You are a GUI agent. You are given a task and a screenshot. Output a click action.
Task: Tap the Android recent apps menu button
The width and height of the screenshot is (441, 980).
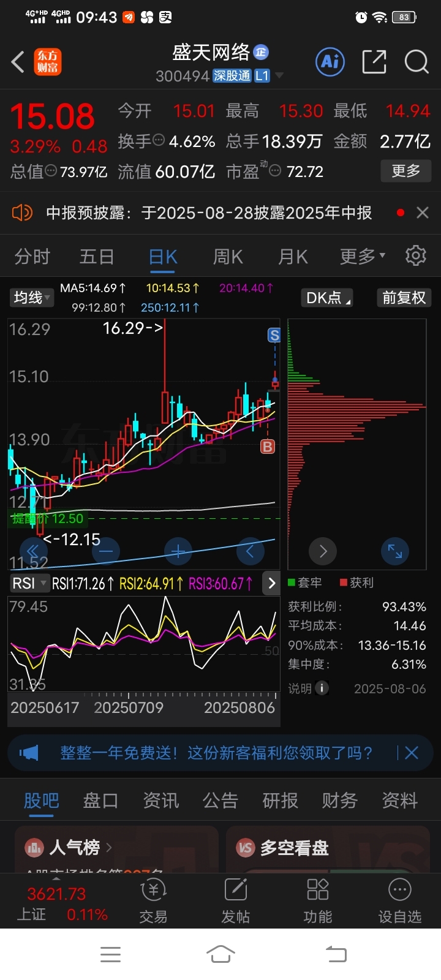click(x=110, y=954)
